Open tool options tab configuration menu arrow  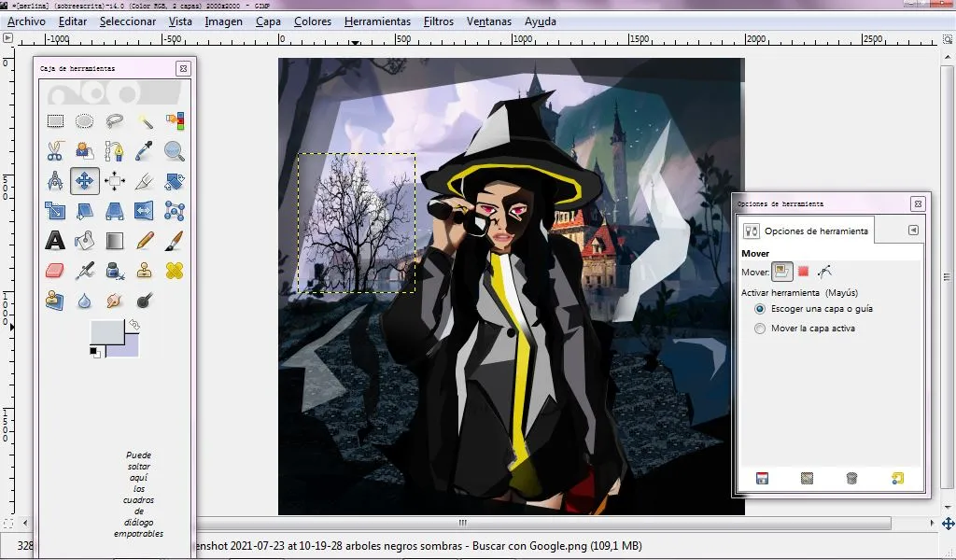[x=913, y=231]
